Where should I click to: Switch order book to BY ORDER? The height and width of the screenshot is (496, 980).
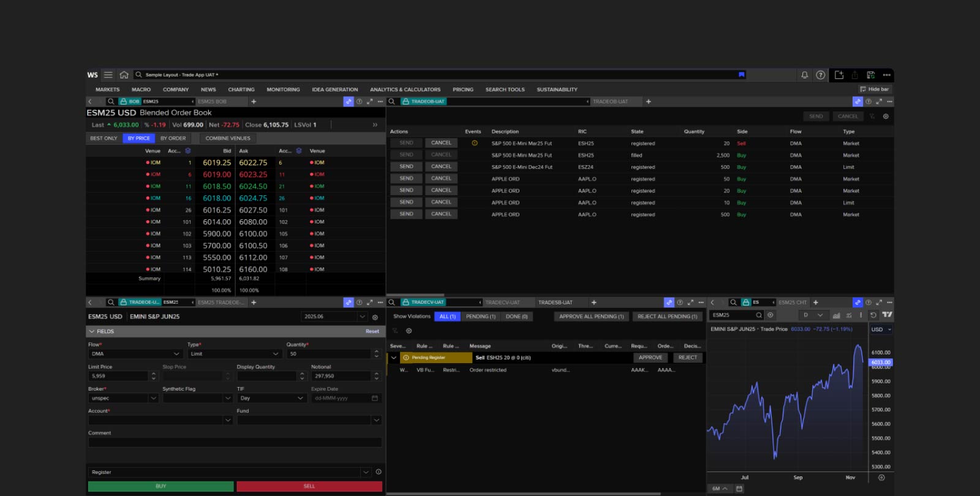(173, 138)
